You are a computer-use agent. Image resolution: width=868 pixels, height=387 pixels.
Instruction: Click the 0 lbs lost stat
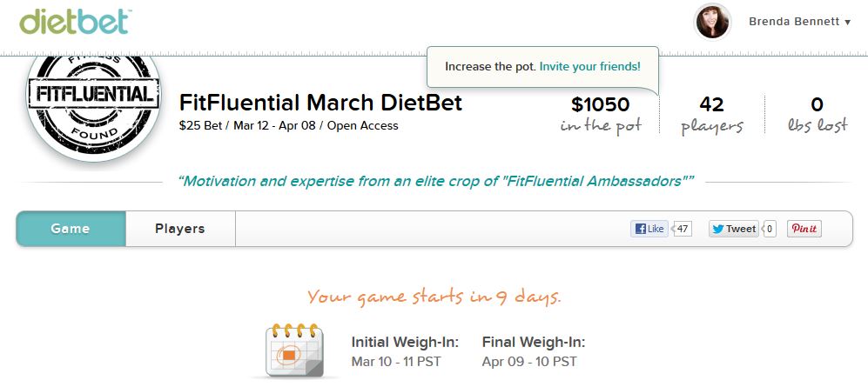[x=817, y=105]
